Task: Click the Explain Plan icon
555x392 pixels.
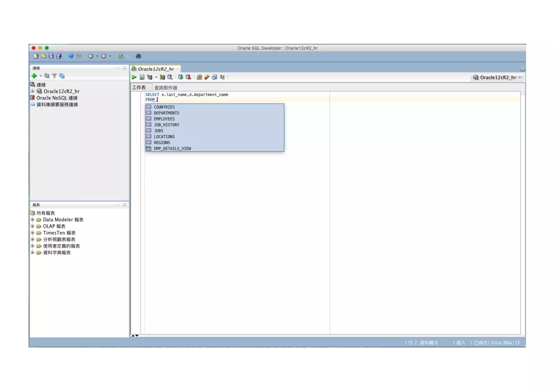Action: point(150,77)
